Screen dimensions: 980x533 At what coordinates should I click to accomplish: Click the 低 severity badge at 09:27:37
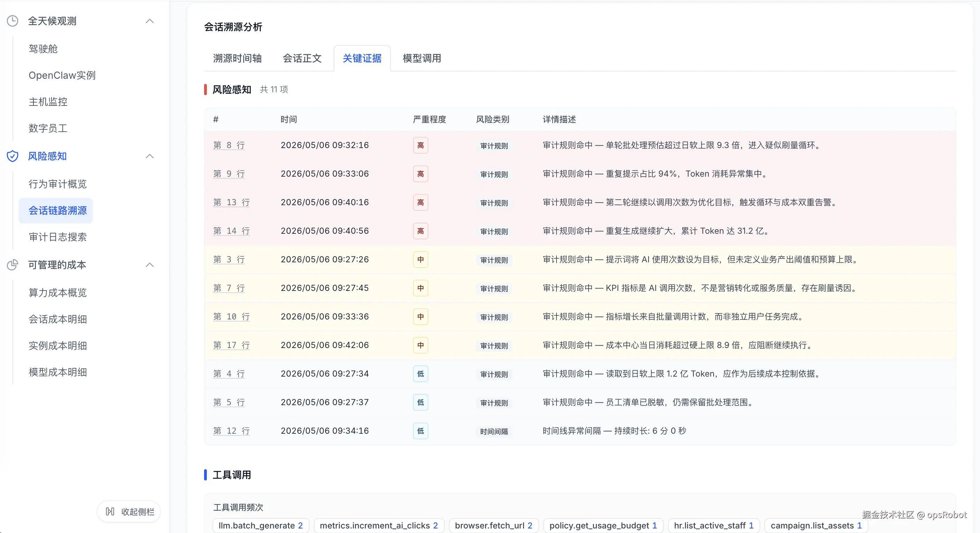(420, 402)
